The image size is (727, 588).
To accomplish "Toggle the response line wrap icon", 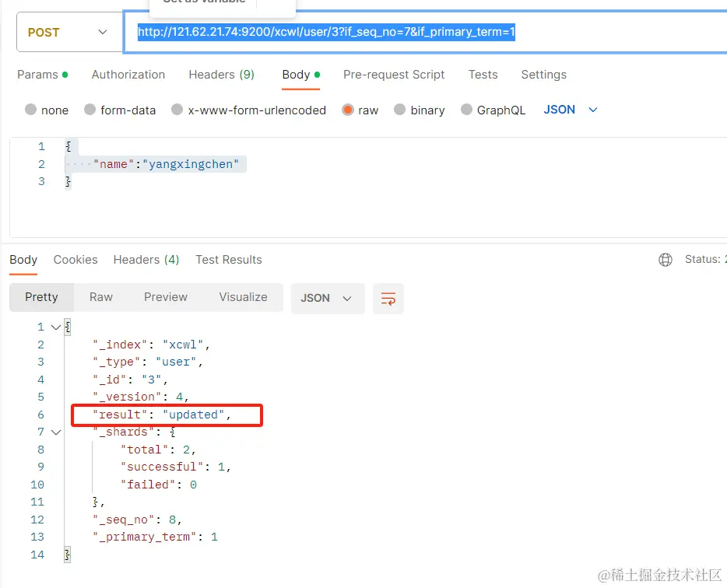I will [388, 299].
